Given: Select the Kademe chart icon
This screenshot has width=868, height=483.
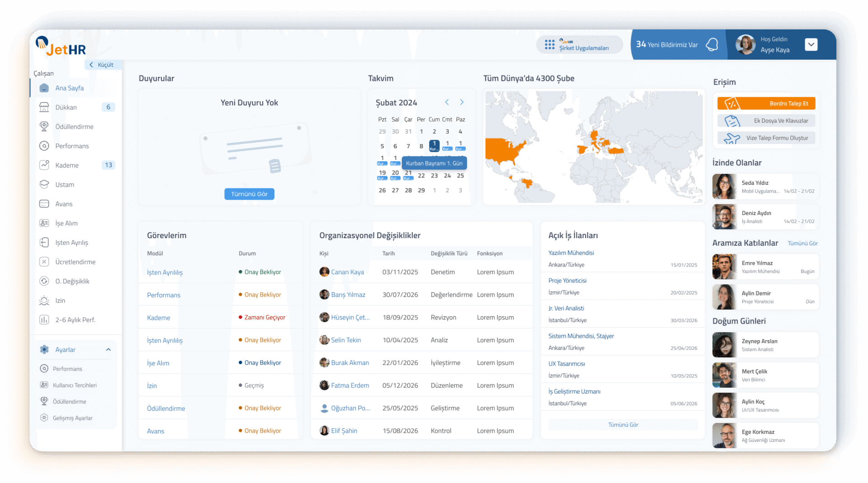Looking at the screenshot, I should pyautogui.click(x=44, y=165).
